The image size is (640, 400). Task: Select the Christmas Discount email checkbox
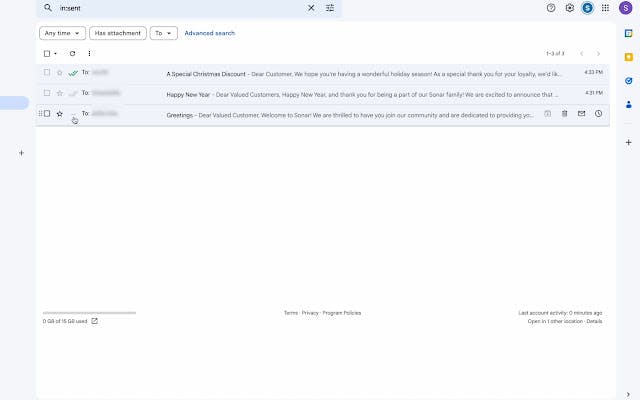(x=47, y=72)
